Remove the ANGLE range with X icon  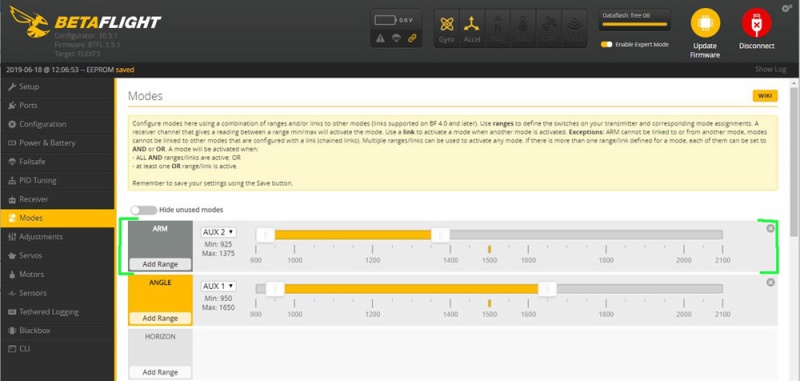pos(770,282)
